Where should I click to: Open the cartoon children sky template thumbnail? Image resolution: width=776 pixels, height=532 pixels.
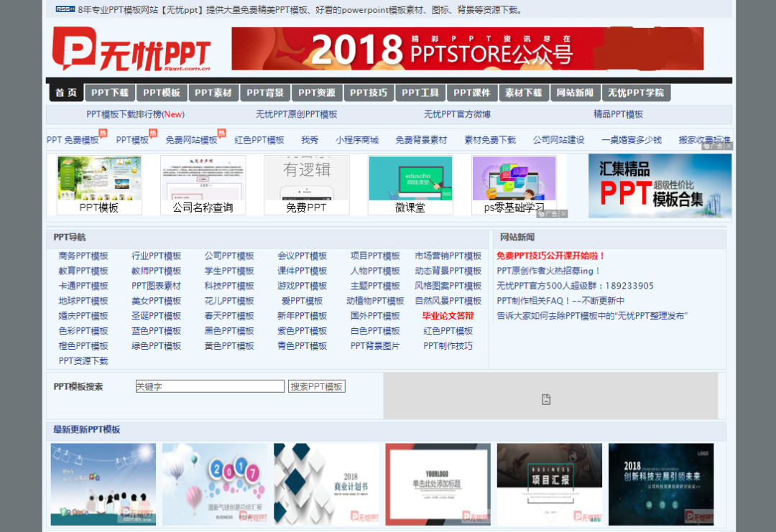(103, 484)
